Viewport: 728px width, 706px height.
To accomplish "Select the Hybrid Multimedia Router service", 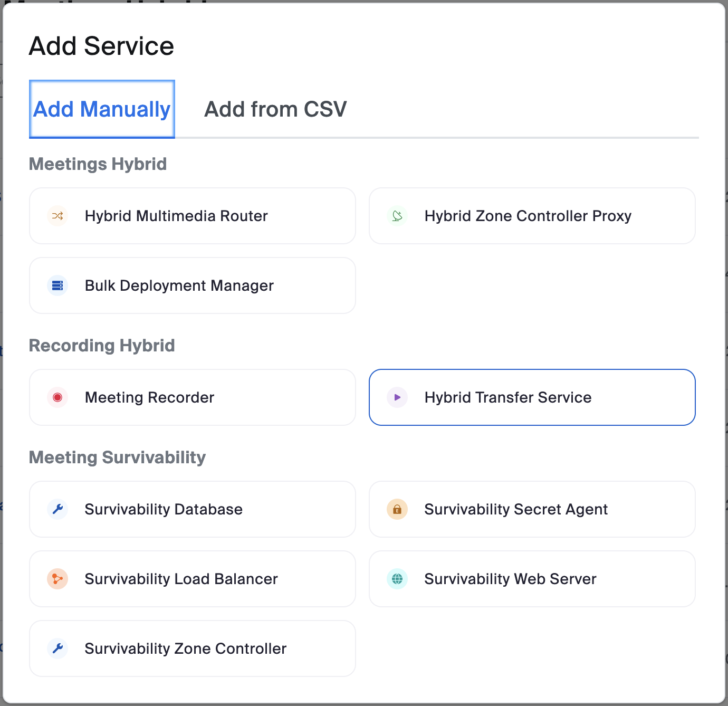I will [x=193, y=216].
